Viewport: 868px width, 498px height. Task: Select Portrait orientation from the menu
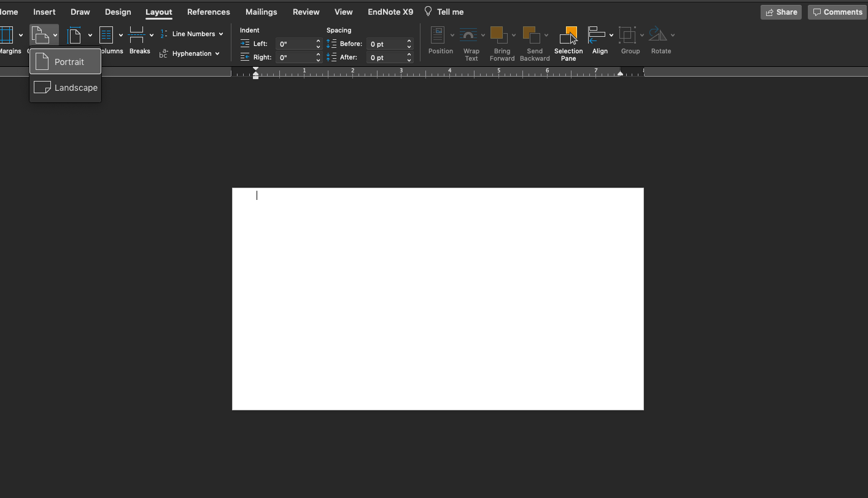coord(66,62)
